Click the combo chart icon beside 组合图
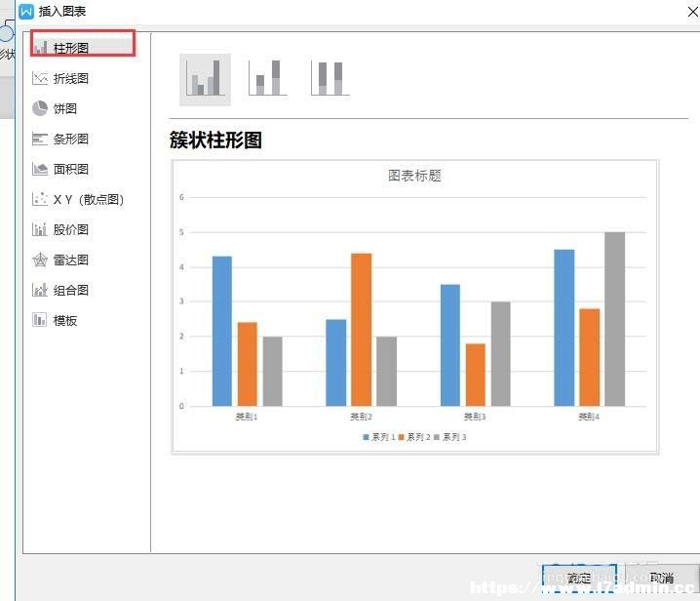Viewport: 700px width, 601px height. [x=40, y=290]
